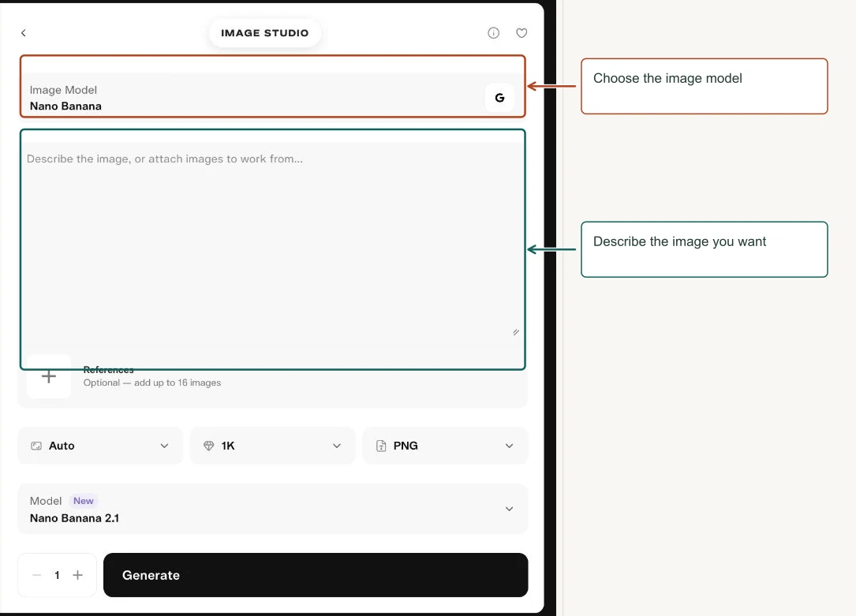Click the text area resize handle
856x616 pixels.
516,332
